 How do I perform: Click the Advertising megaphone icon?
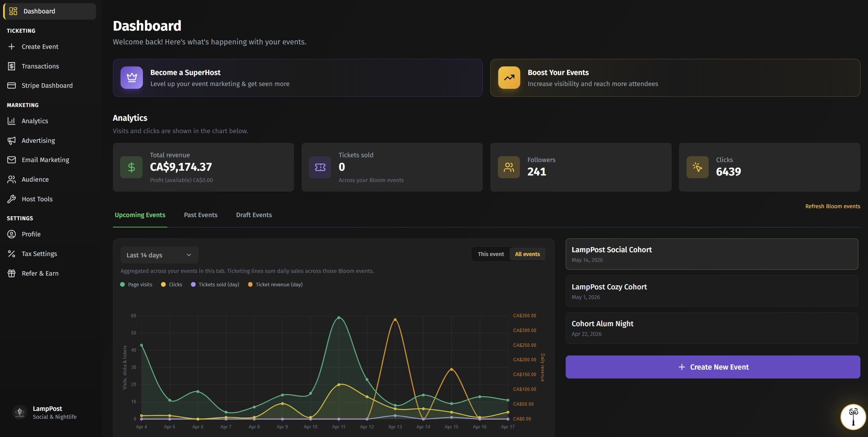pos(11,140)
